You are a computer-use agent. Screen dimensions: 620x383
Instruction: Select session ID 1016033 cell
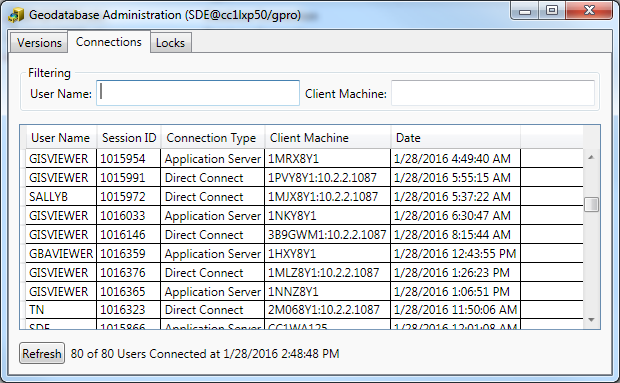[129, 215]
